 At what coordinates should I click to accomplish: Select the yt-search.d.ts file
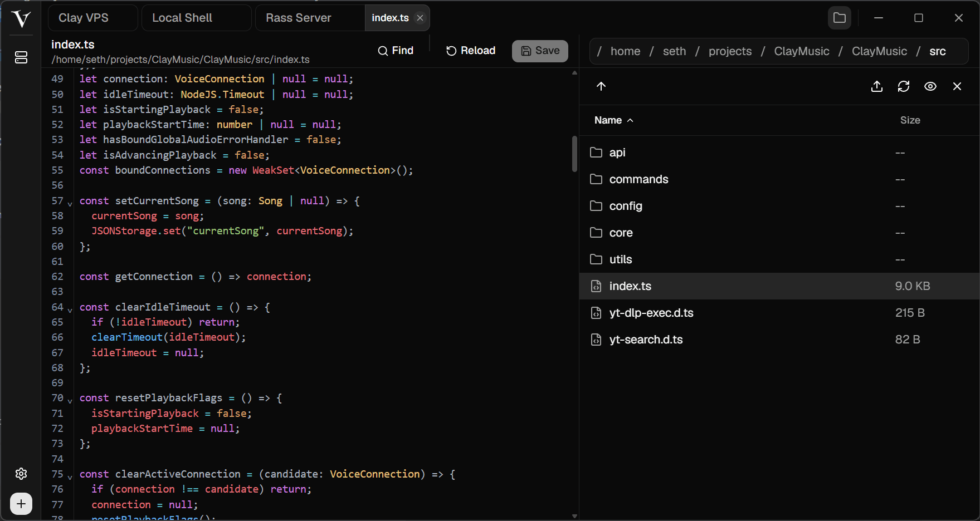coord(779,340)
